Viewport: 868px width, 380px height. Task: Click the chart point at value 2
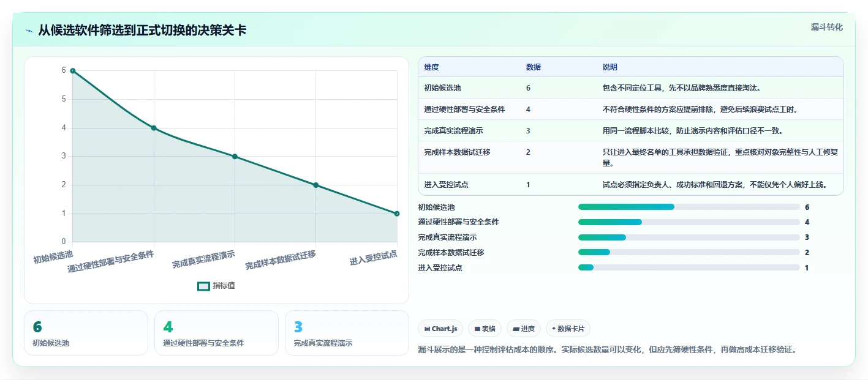[x=316, y=185]
